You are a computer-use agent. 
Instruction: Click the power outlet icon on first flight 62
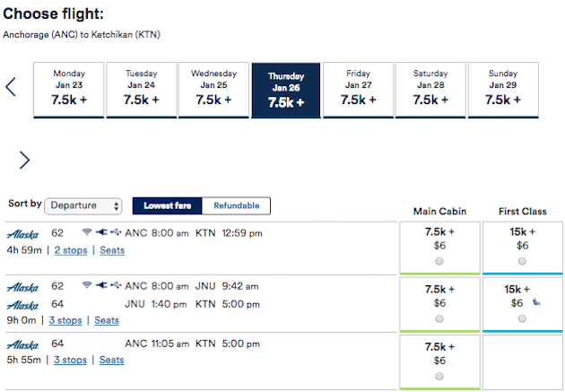(101, 232)
